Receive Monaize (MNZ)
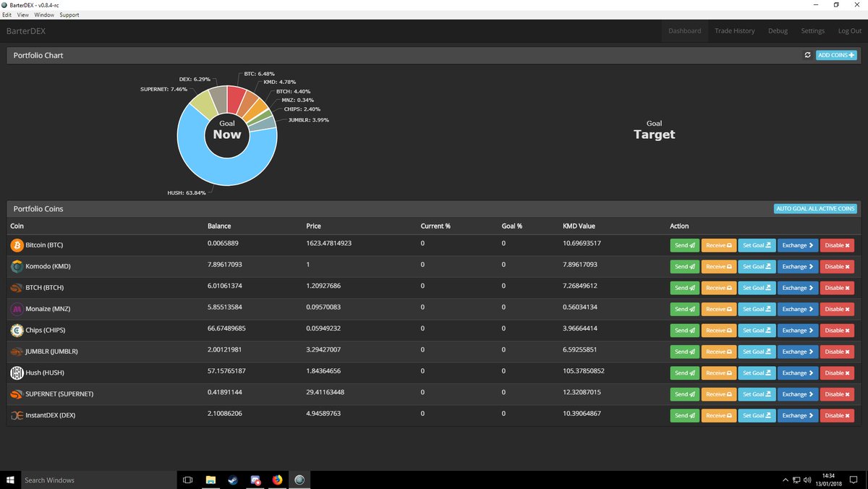The width and height of the screenshot is (868, 489). (x=719, y=309)
